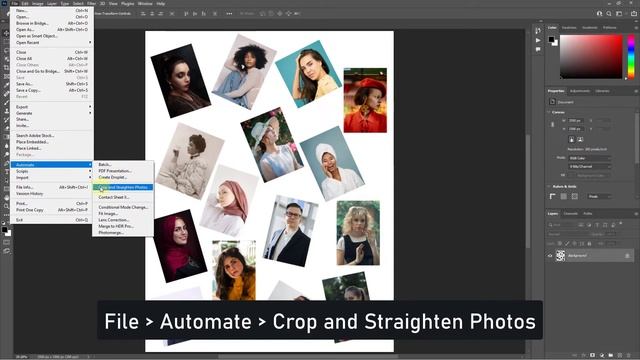Click the Background layer thumbnail
Image resolution: width=640 pixels, height=360 pixels.
coord(561,256)
